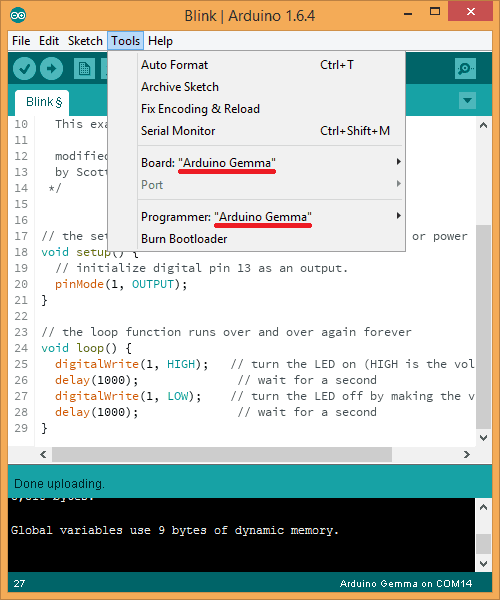Close the Arduino window
Image resolution: width=500 pixels, height=600 pixels.
click(471, 11)
